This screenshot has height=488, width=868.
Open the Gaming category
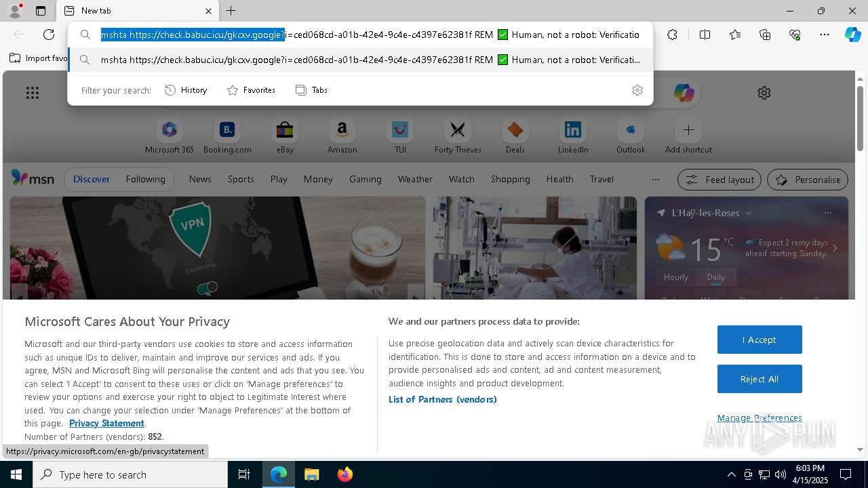366,179
